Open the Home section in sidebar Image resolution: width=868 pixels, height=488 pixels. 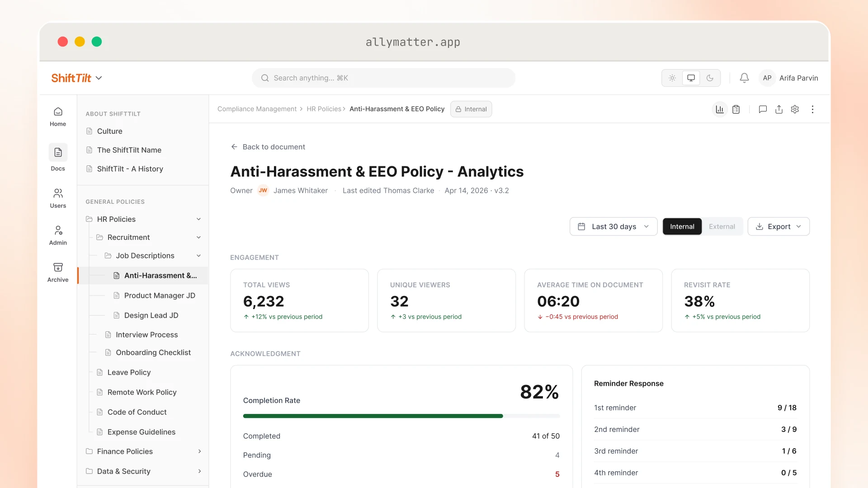pos(58,117)
